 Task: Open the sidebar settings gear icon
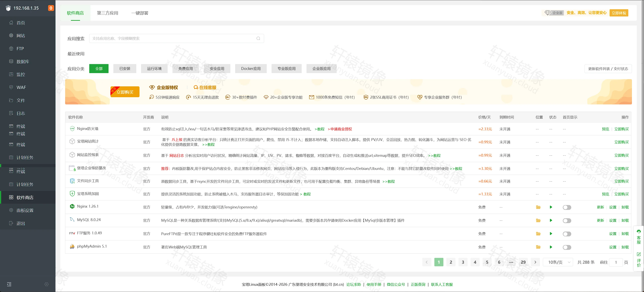point(46,284)
